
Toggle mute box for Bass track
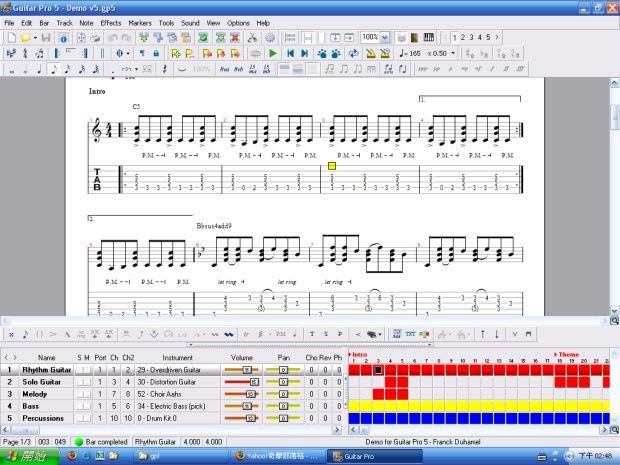[87, 406]
